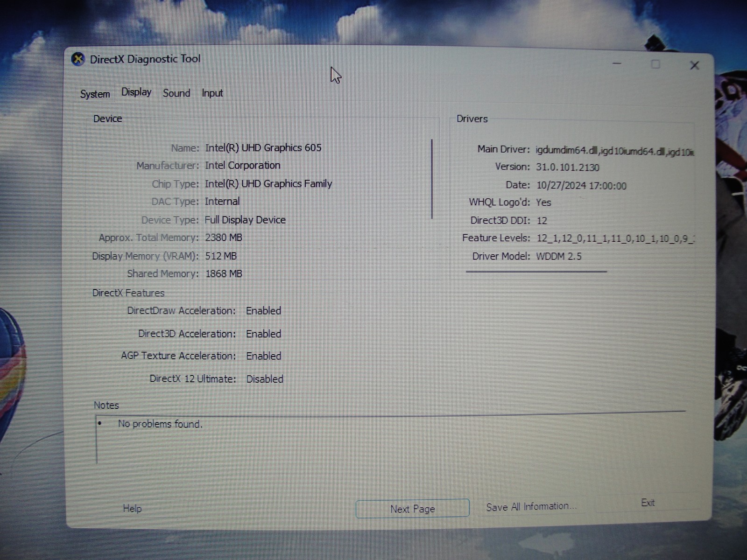
Task: Click Save All Information button
Action: [x=531, y=507]
